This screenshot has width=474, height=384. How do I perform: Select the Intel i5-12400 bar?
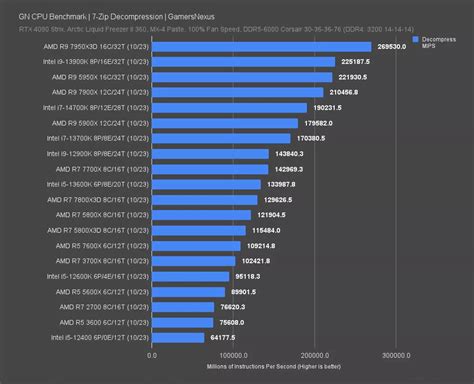[x=178, y=338]
